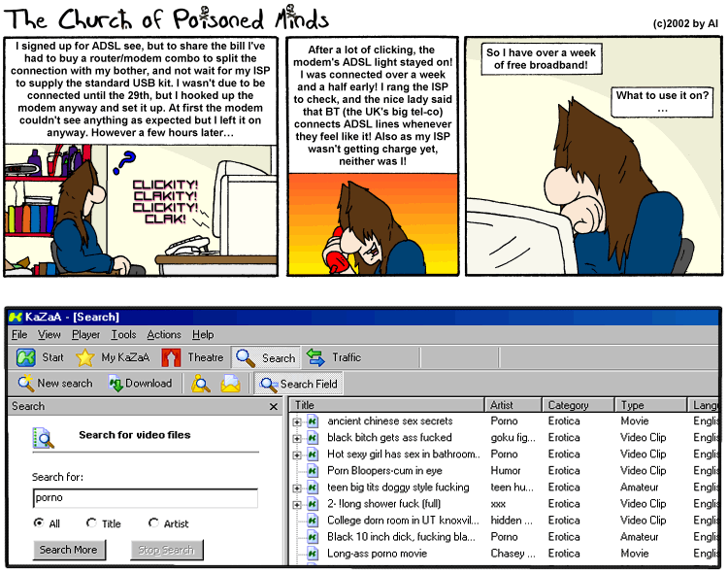
Task: Click the find user magnifier icon
Action: tap(201, 384)
